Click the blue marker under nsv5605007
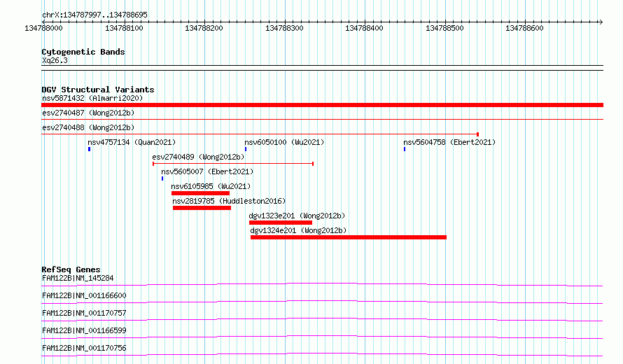Viewport: 623px width, 364px height. [162, 178]
